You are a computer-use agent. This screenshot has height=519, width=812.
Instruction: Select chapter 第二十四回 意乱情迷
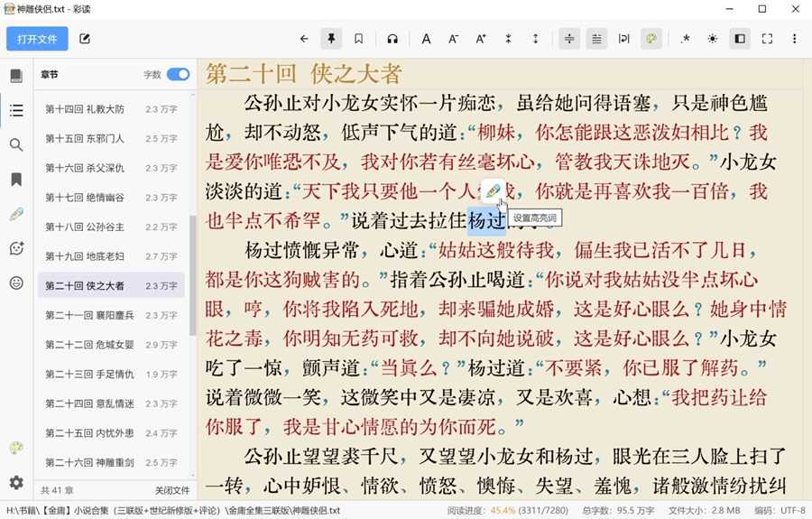(111, 403)
